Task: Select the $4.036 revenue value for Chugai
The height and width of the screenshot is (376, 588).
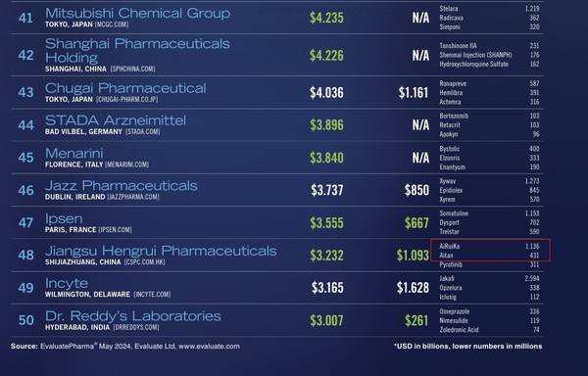Action: click(x=326, y=93)
